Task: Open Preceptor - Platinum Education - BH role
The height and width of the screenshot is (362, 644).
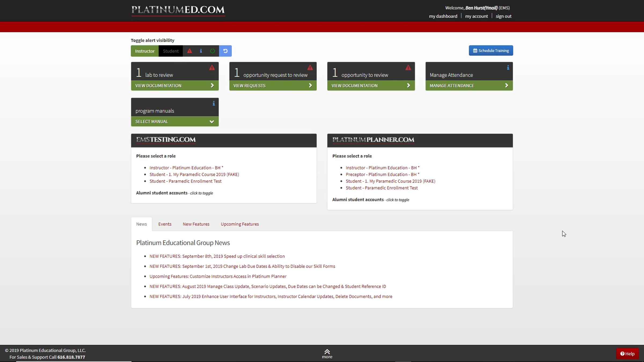Action: point(382,175)
